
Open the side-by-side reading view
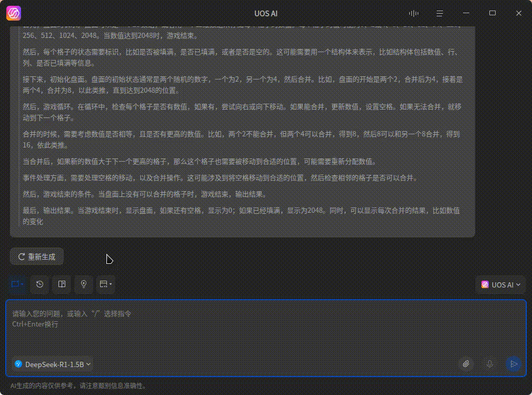point(62,284)
